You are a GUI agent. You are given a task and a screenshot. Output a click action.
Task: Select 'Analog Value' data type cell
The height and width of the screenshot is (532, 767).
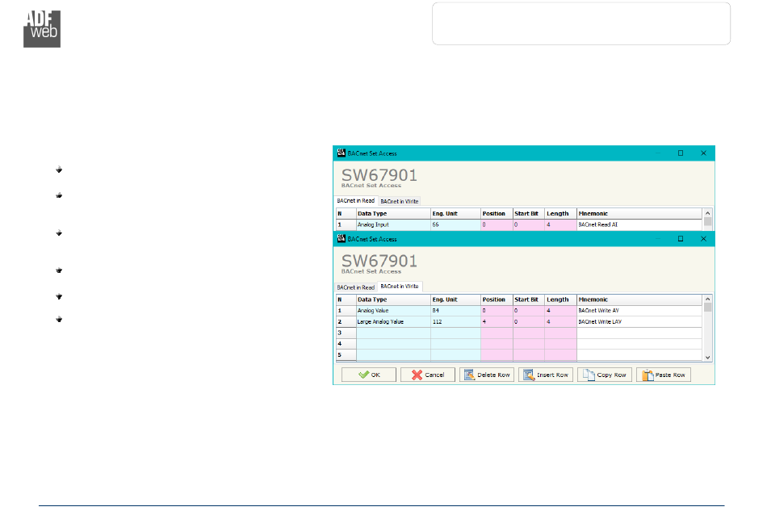click(x=393, y=311)
